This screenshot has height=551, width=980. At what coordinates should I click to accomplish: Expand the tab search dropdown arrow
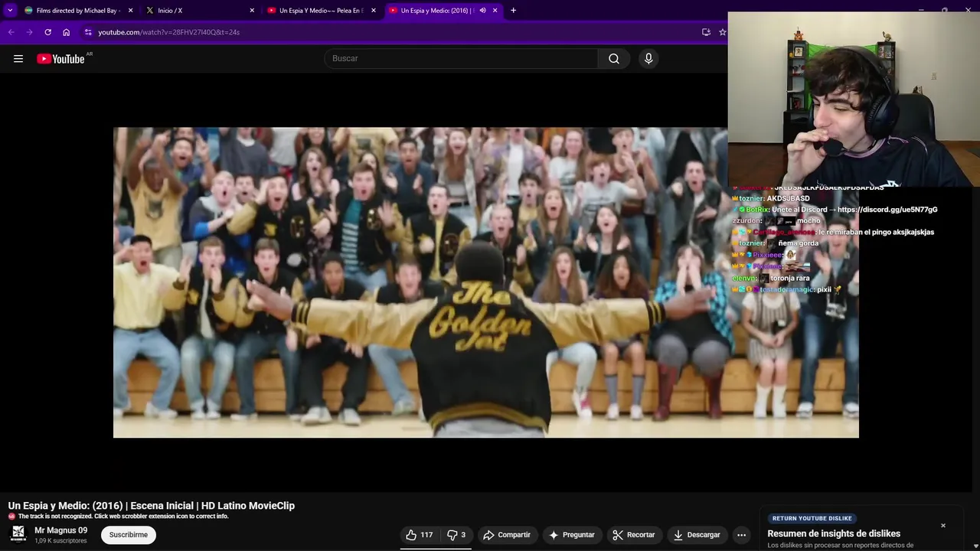[10, 11]
